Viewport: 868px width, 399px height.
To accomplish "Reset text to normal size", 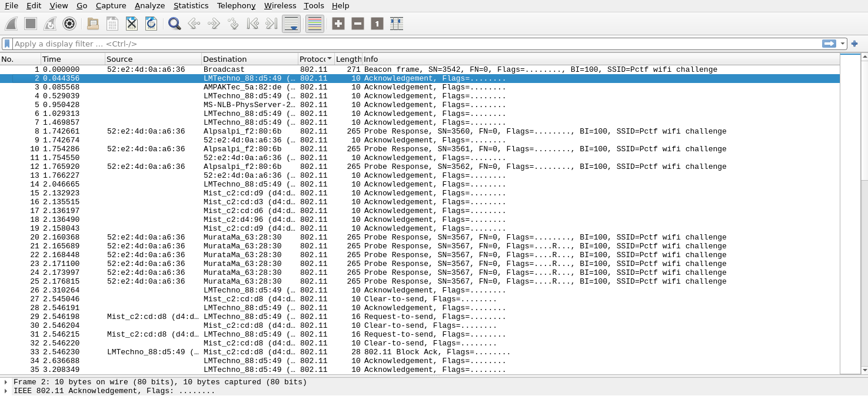I will [x=377, y=24].
